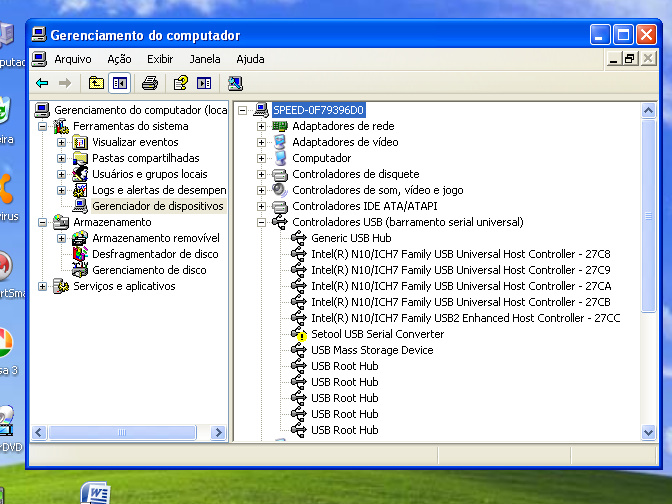Select Gerenciador de dispositivos in tree
The width and height of the screenshot is (672, 504).
coord(158,206)
